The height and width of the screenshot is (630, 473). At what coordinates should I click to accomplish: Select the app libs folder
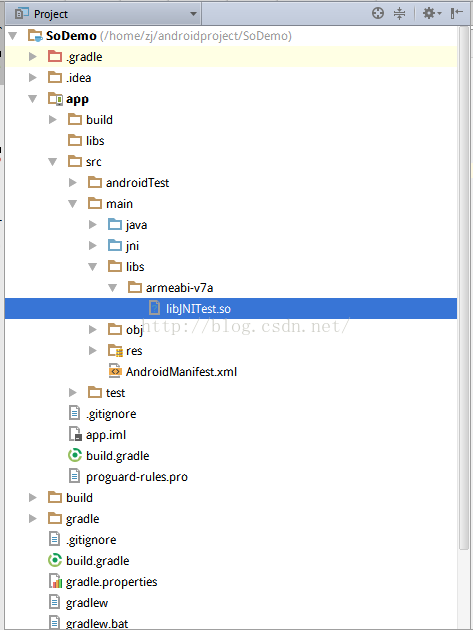(95, 141)
